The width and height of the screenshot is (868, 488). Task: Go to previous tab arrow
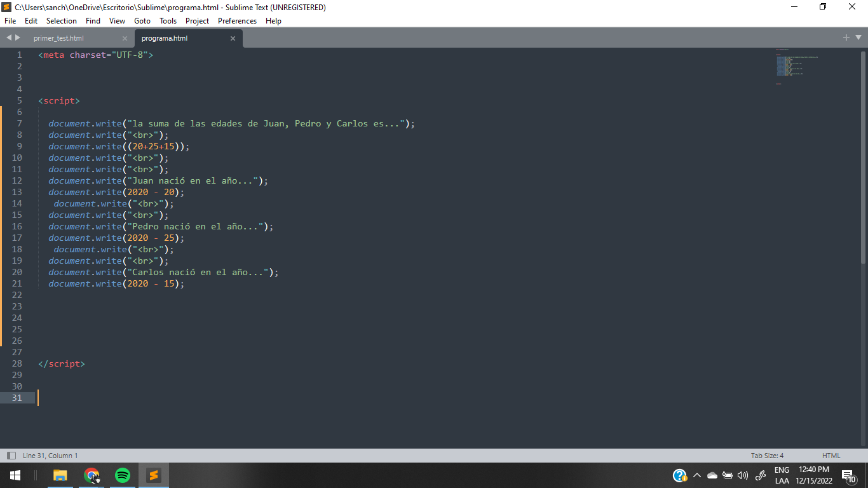tap(9, 38)
